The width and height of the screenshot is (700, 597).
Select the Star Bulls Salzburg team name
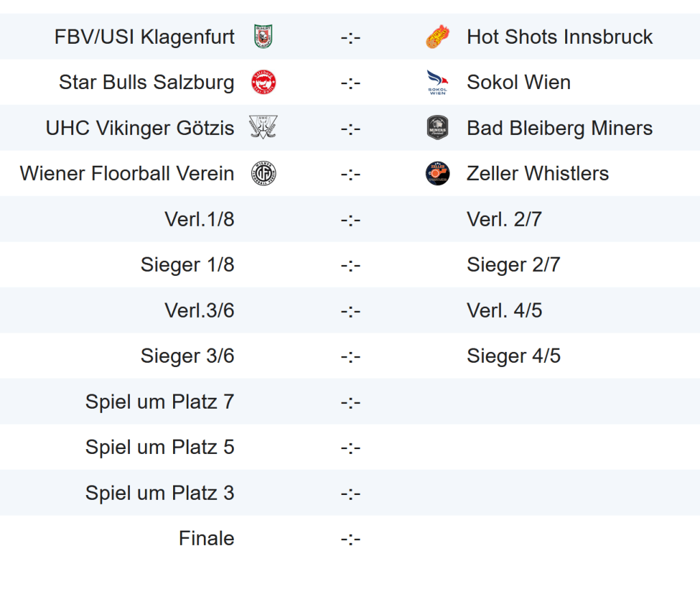146,82
